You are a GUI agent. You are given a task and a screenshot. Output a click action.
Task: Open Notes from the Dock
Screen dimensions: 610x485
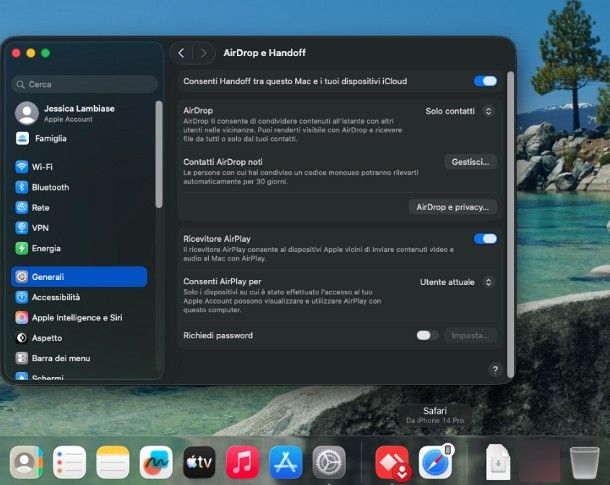113,462
